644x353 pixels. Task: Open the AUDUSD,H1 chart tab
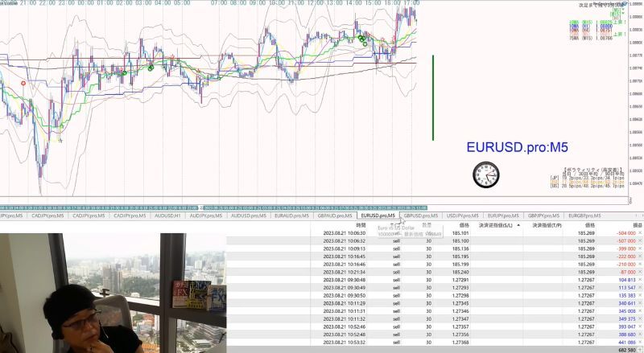[167, 215]
